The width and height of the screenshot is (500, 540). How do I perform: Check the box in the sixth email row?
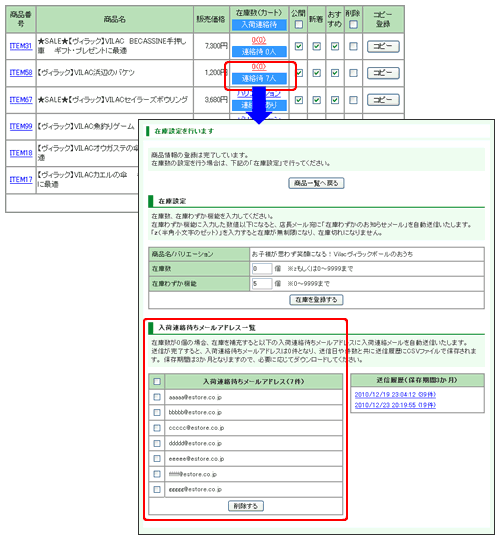(x=157, y=474)
